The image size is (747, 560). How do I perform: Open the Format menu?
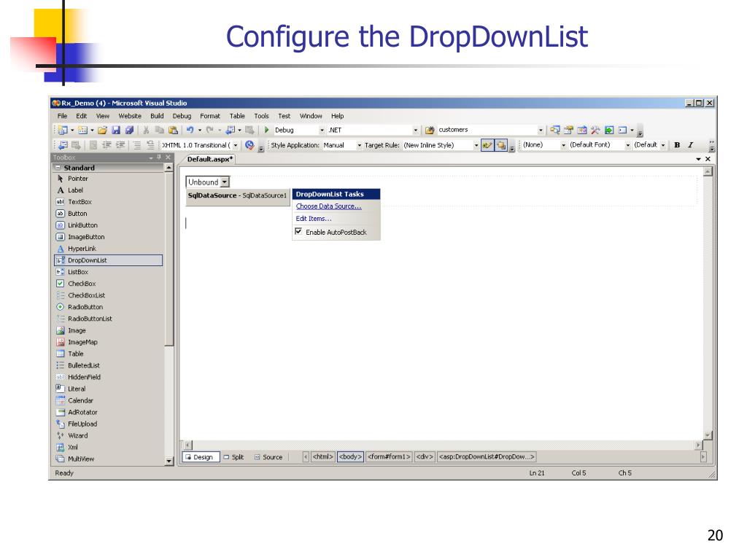209,116
